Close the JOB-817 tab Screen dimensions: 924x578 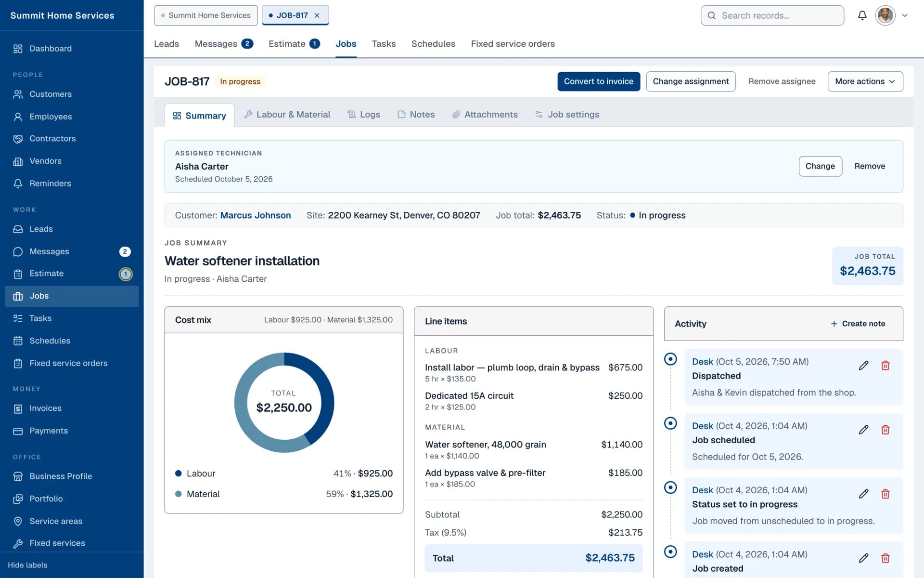(x=317, y=15)
